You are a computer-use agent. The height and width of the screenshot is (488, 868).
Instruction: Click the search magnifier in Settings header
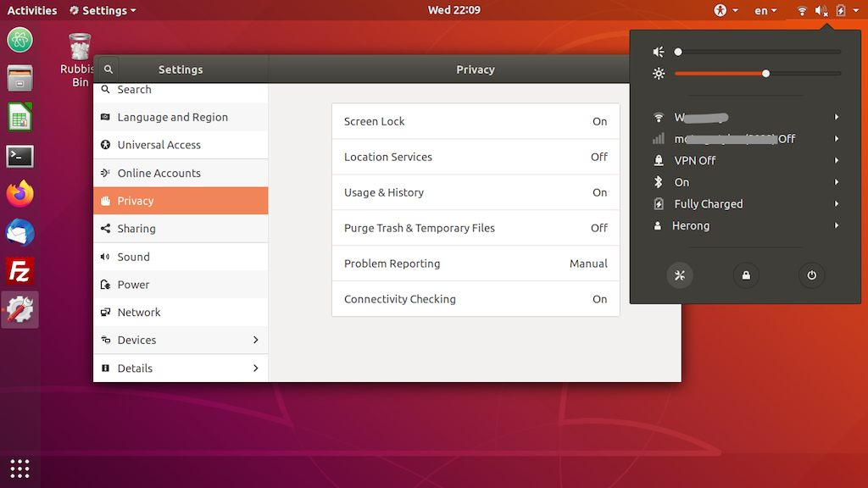tap(107, 69)
